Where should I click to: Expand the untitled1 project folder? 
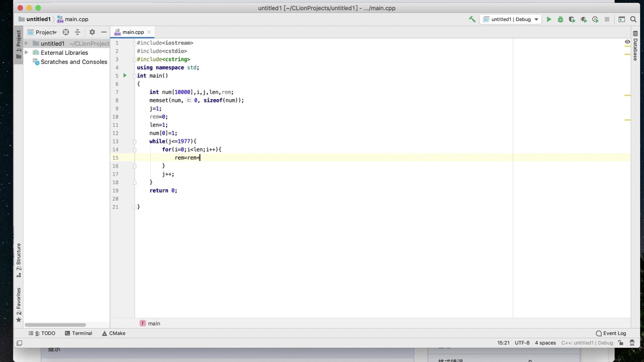tap(26, 43)
